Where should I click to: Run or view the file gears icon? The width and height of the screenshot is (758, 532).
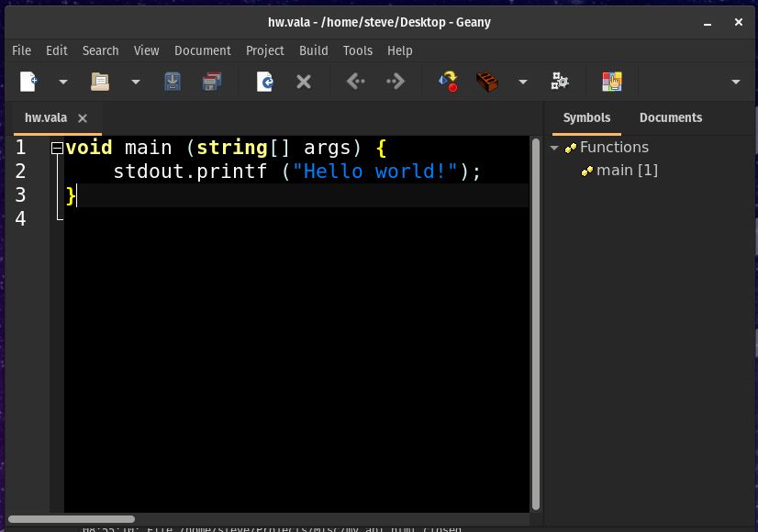click(x=560, y=82)
